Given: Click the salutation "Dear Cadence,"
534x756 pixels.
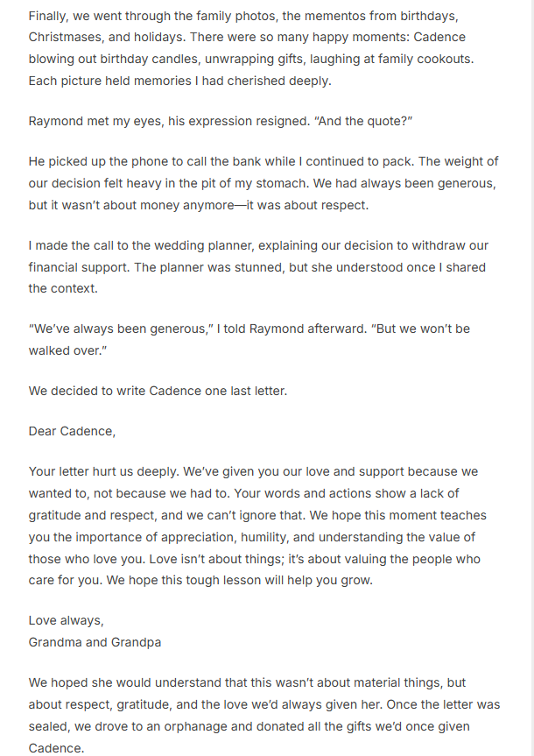Looking at the screenshot, I should (x=72, y=431).
